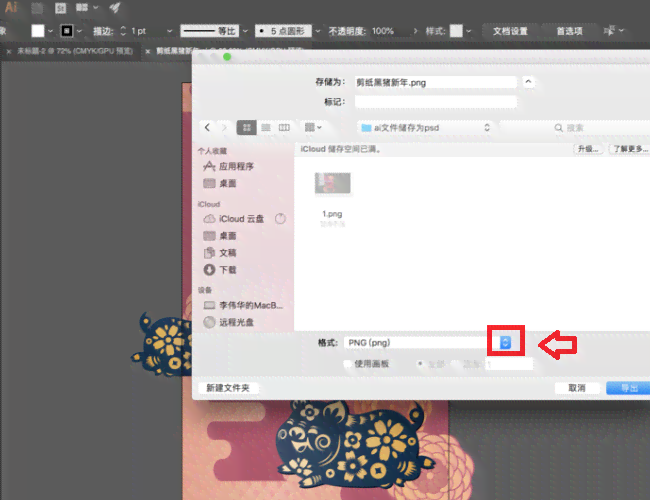Open the group-by arrangement dropdown

pyautogui.click(x=313, y=128)
